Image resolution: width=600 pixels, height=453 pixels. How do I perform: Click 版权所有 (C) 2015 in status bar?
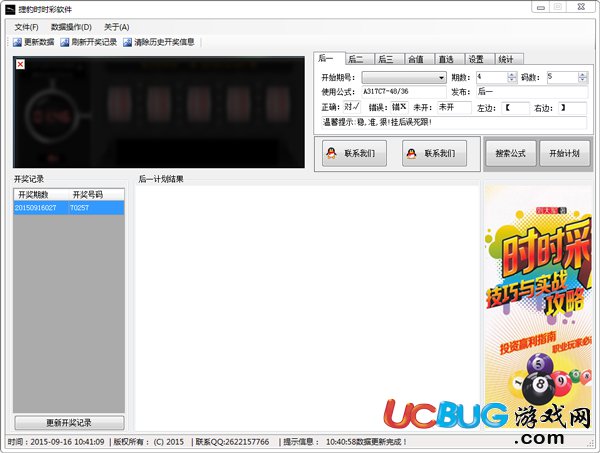click(x=148, y=442)
